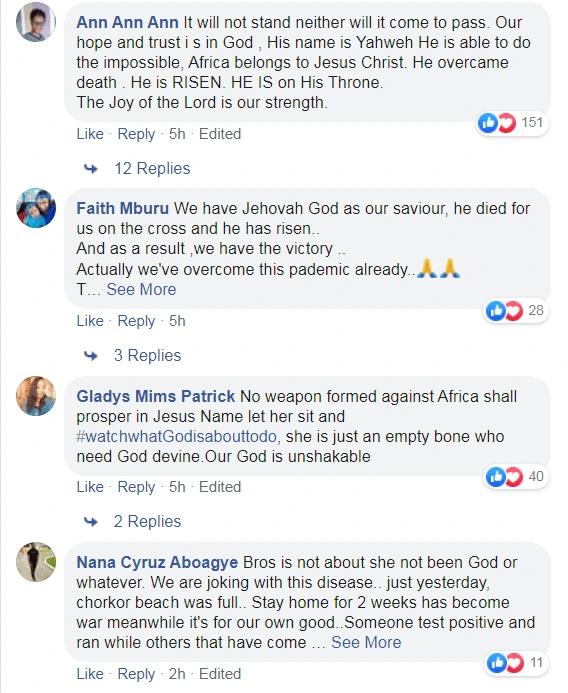Like Ann Ann Ann's comment
Image resolution: width=568 pixels, height=693 pixels.
(x=90, y=134)
